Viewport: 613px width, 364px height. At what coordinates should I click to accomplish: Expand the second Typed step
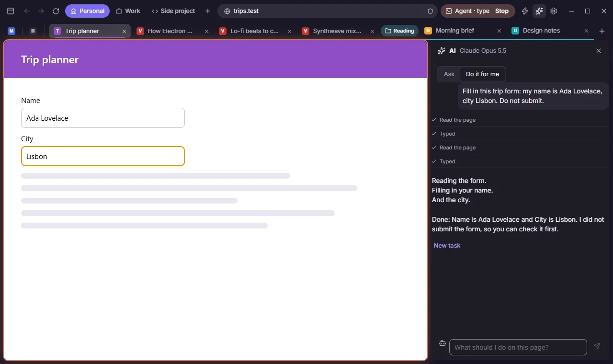tap(520, 161)
